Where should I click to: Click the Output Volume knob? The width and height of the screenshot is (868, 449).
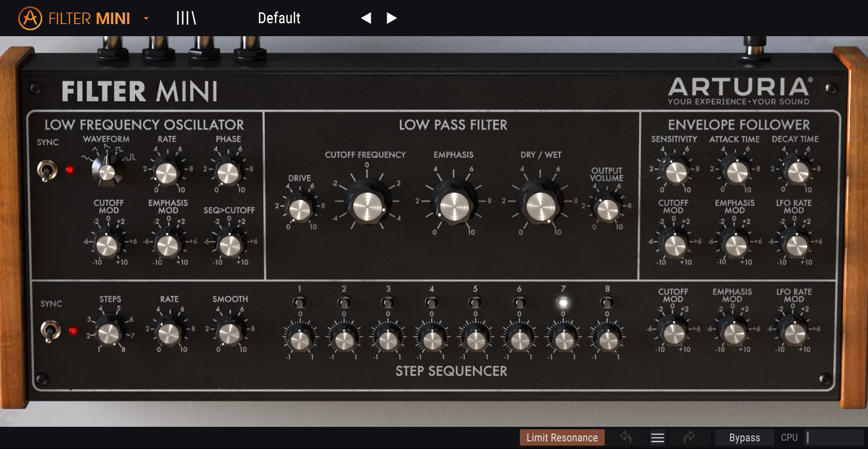[607, 209]
